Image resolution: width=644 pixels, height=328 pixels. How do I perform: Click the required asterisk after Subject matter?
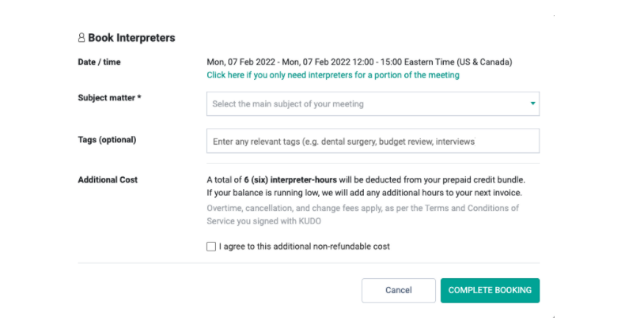click(x=139, y=97)
